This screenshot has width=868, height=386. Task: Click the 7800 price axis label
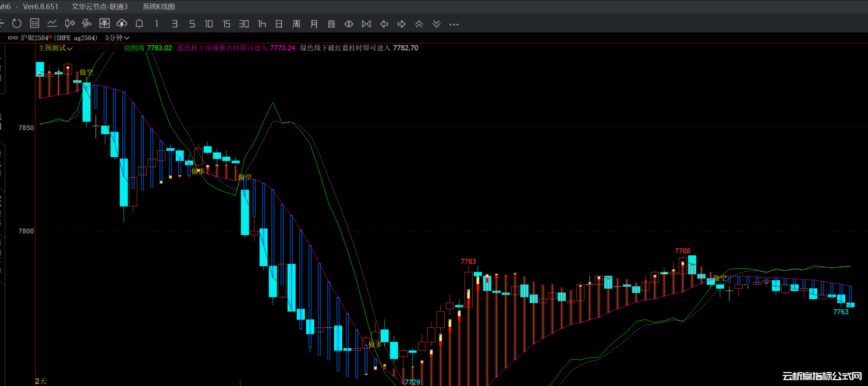tap(26, 231)
